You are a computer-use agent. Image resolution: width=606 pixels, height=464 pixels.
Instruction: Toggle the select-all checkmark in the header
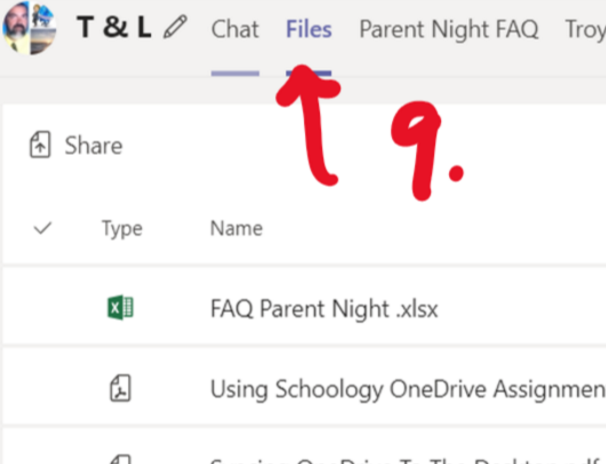click(x=42, y=228)
